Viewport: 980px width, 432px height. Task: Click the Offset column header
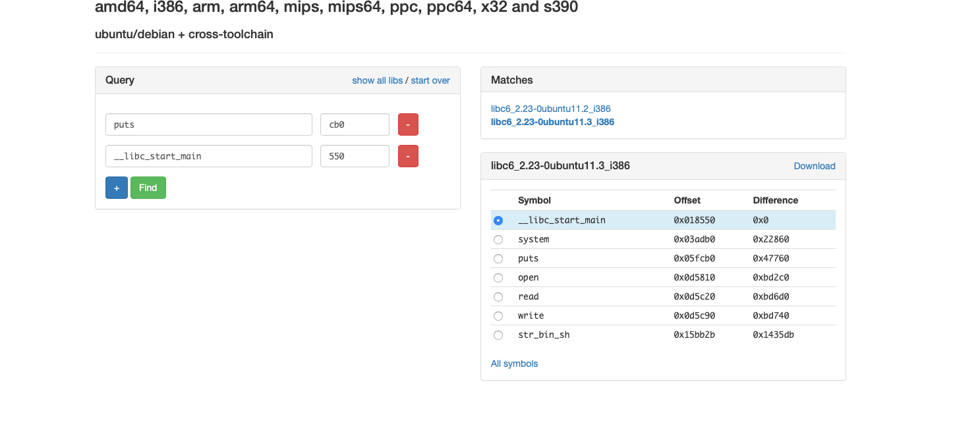pos(687,200)
